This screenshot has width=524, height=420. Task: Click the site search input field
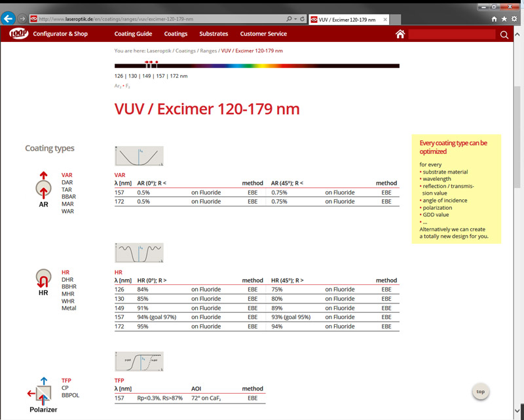452,34
